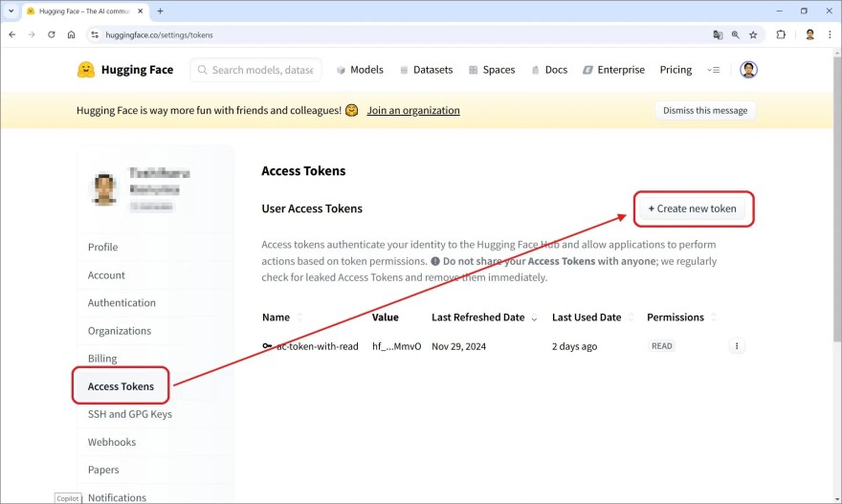Open the browser home page
The width and height of the screenshot is (842, 504).
coord(71,34)
